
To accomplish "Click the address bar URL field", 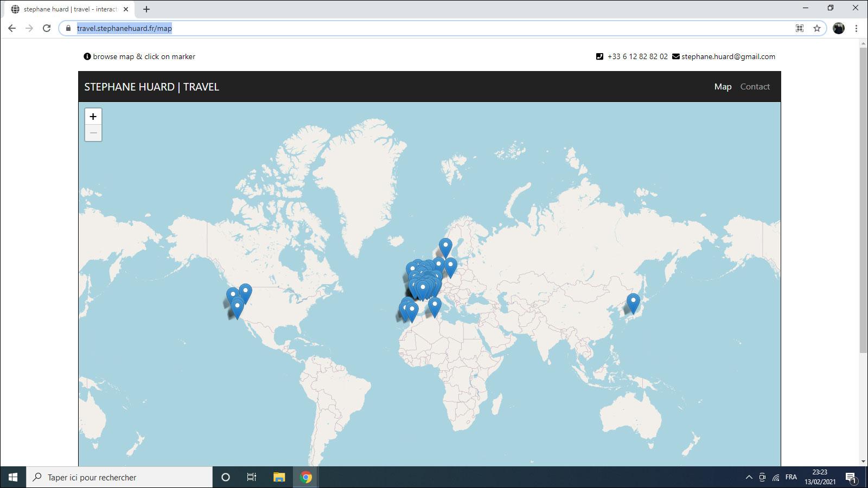I will 380,28.
